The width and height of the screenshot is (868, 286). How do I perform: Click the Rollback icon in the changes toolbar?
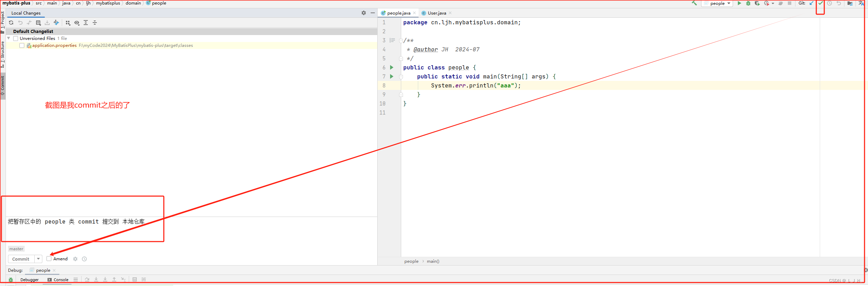pos(20,23)
